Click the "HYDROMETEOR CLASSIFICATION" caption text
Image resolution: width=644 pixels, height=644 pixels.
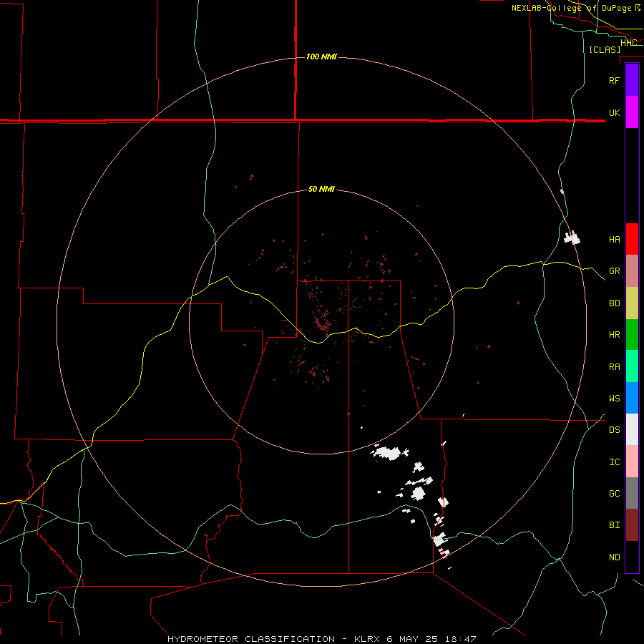point(251,639)
